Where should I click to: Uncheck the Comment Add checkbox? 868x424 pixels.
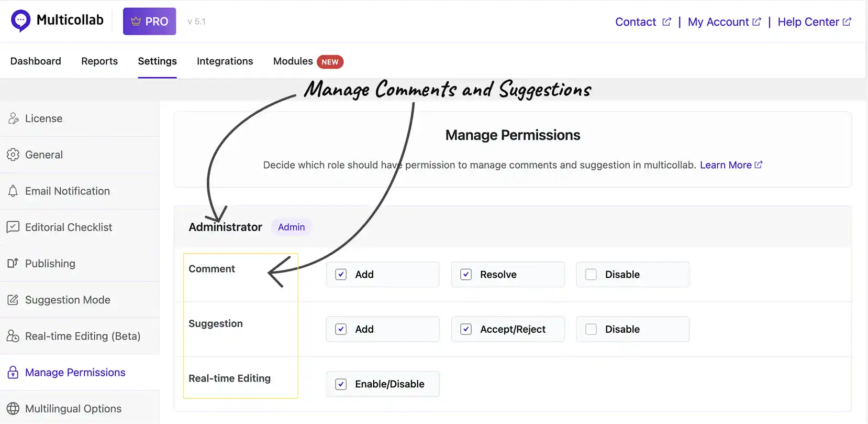click(341, 275)
